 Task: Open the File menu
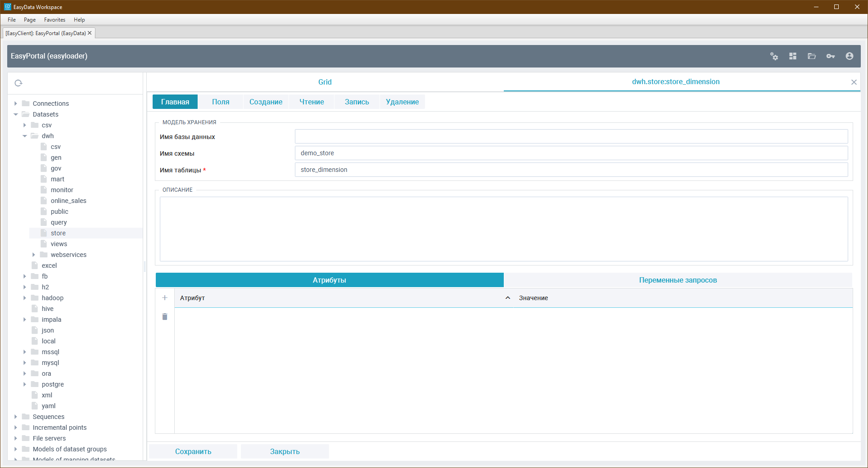pos(12,20)
